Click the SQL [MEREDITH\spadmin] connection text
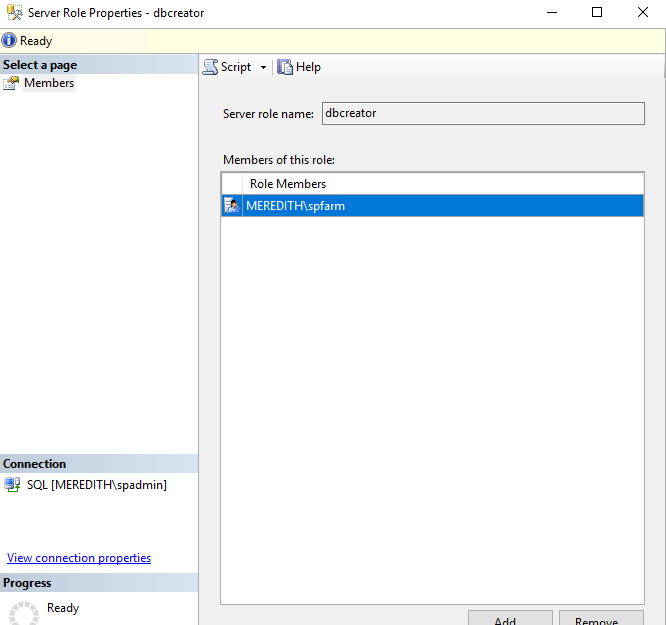Image resolution: width=666 pixels, height=625 pixels. tap(97, 485)
